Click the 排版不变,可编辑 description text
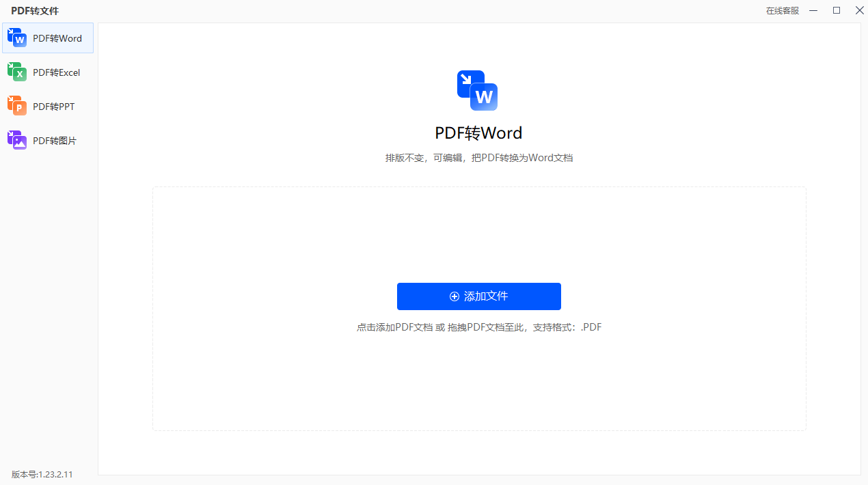Image resolution: width=868 pixels, height=485 pixels. pos(479,158)
